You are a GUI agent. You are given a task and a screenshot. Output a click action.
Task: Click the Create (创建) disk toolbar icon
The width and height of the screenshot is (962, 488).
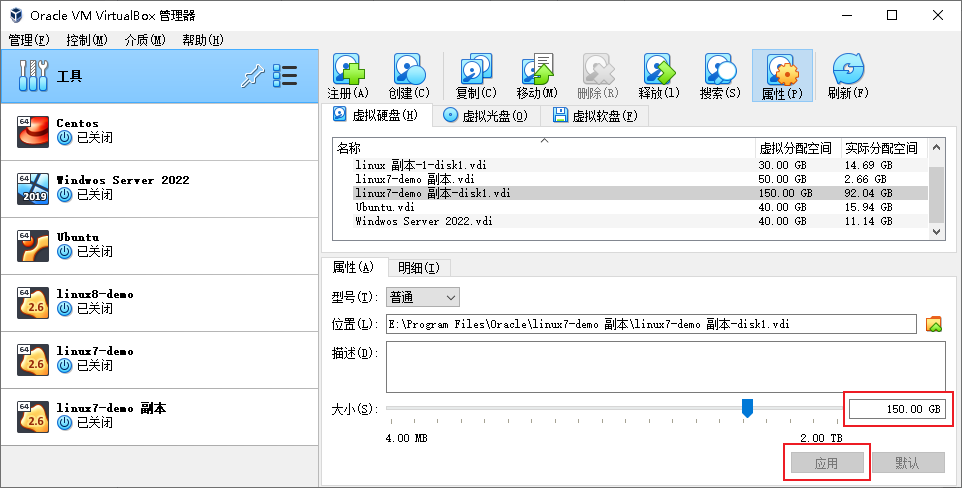tap(409, 76)
